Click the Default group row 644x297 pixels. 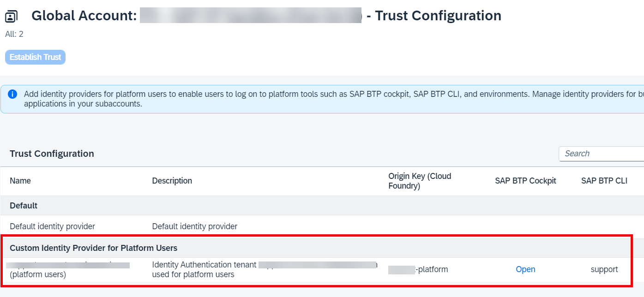[322, 205]
